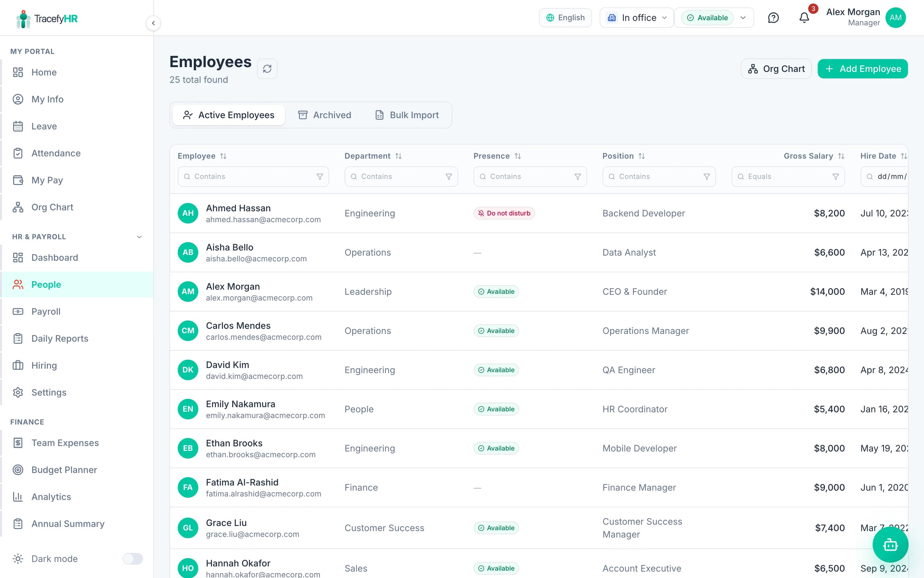Click the Alex Morgan AM avatar in header

point(895,18)
